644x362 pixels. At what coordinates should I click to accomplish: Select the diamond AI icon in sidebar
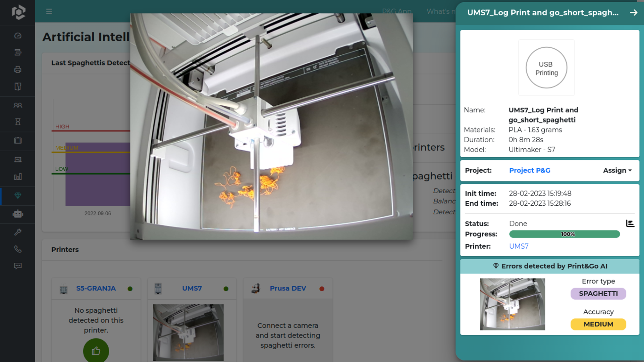pos(18,196)
